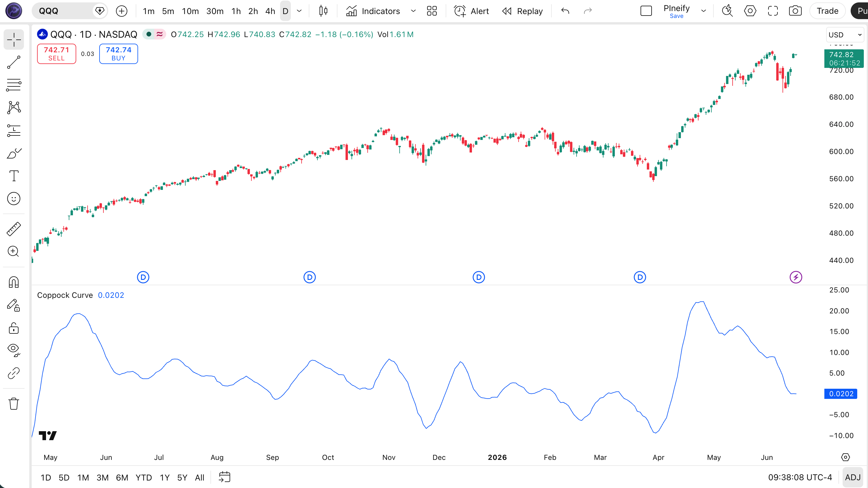Toggle lock all drawings
The width and height of the screenshot is (868, 488).
pyautogui.click(x=14, y=328)
